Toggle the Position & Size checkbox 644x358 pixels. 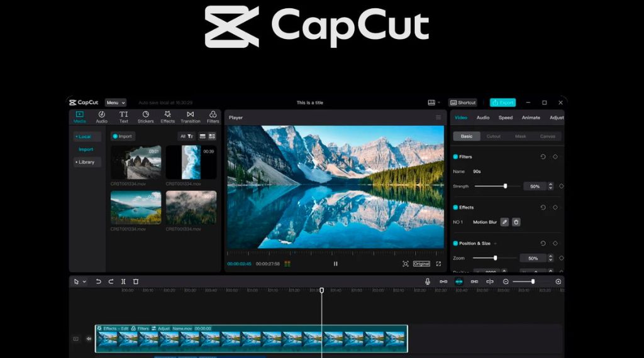455,243
